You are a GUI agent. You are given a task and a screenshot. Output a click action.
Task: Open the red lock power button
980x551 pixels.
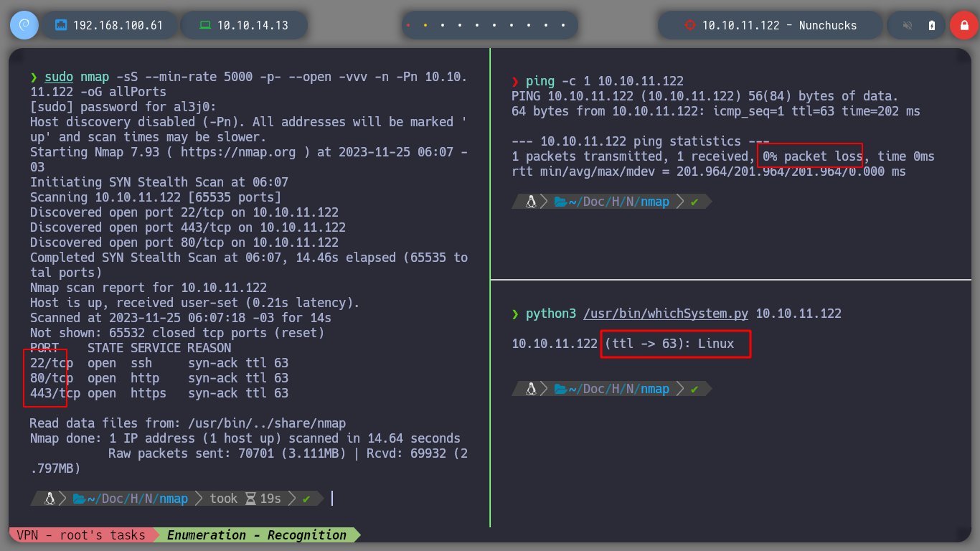[963, 25]
